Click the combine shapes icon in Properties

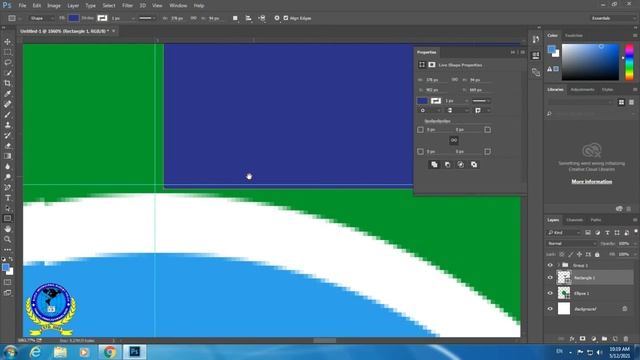pos(434,164)
